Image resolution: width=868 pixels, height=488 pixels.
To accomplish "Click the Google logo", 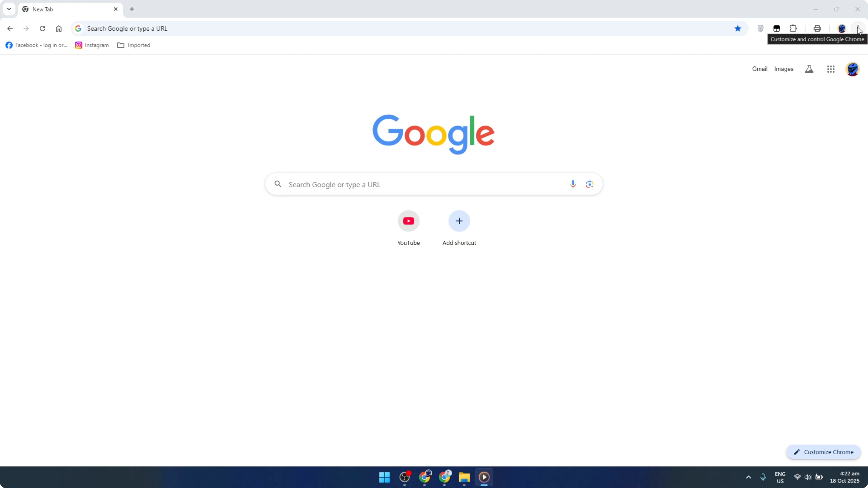I will (433, 134).
